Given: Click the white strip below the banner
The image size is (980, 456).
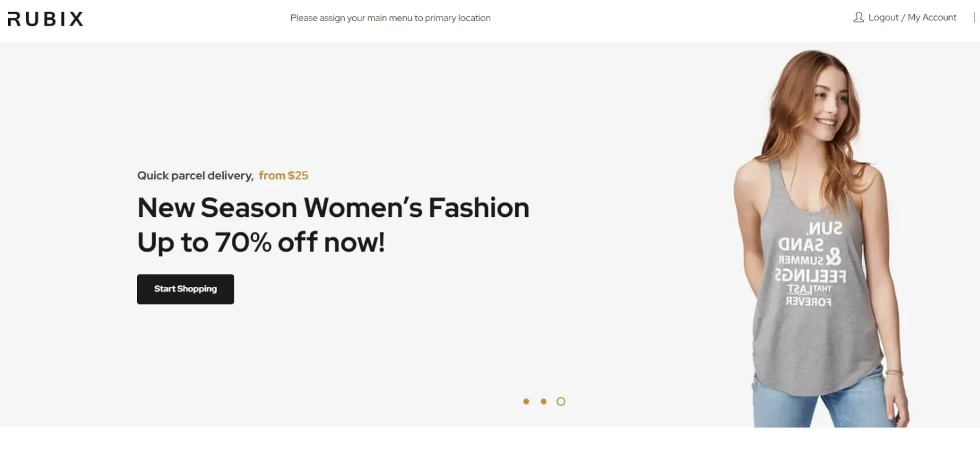Looking at the screenshot, I should [x=490, y=442].
